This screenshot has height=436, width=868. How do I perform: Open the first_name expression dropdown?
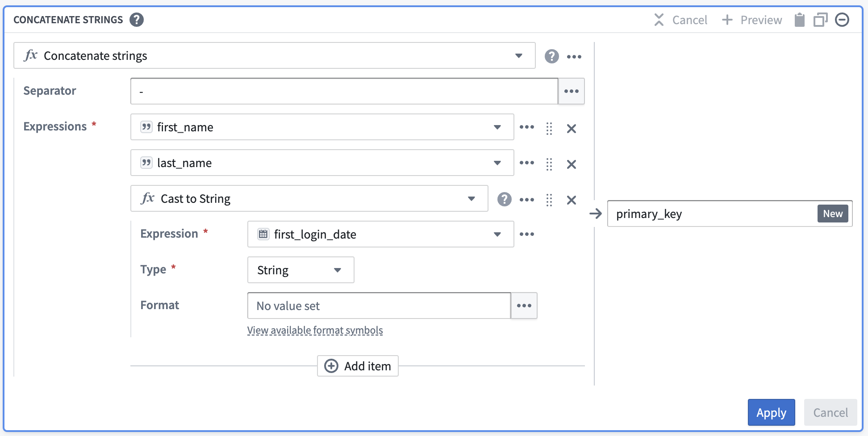point(497,127)
